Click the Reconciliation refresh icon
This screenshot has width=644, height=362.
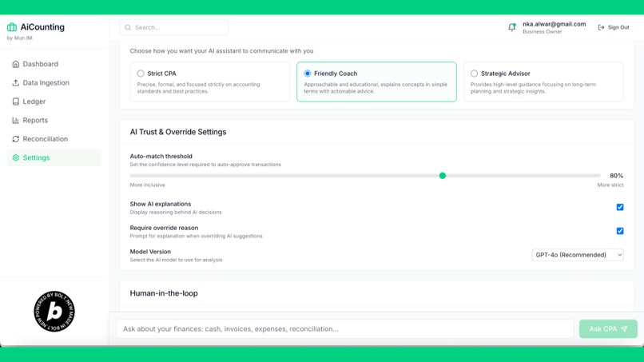click(x=16, y=139)
